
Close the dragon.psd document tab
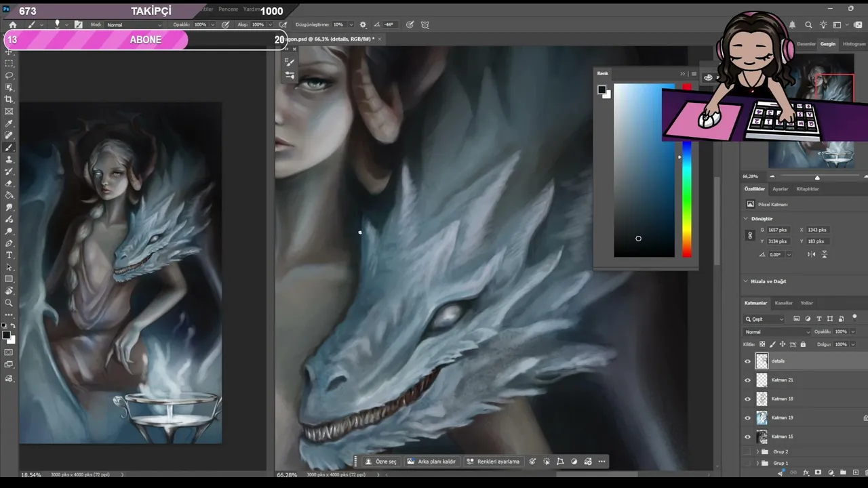[380, 39]
